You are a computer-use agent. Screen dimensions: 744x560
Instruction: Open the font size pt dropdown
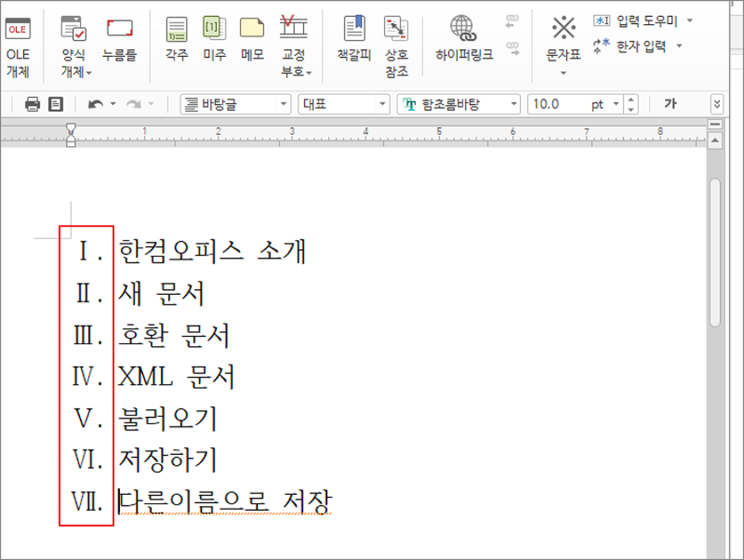click(615, 105)
